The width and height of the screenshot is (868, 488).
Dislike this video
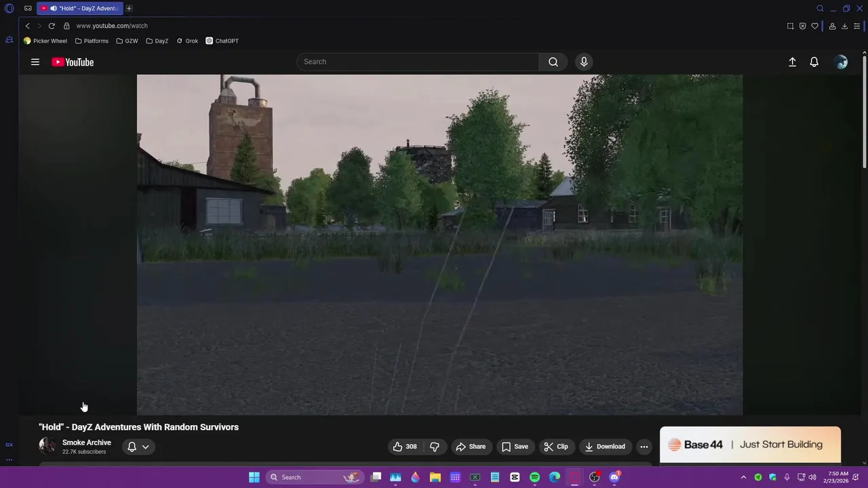pyautogui.click(x=435, y=447)
